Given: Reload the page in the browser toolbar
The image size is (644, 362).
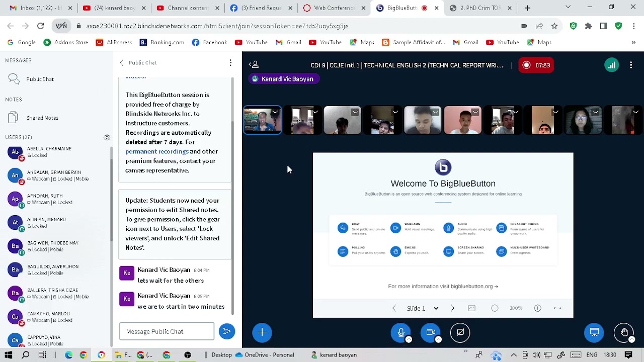Looking at the screenshot, I should tap(41, 26).
